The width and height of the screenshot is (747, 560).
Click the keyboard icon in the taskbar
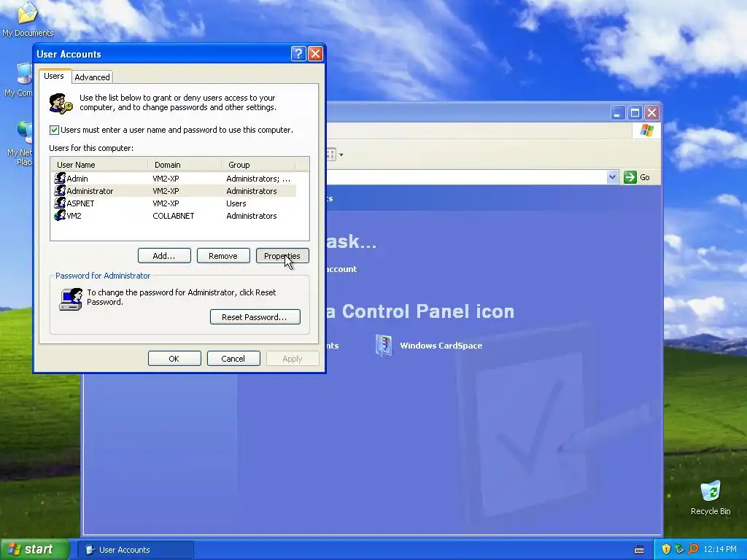(x=639, y=550)
